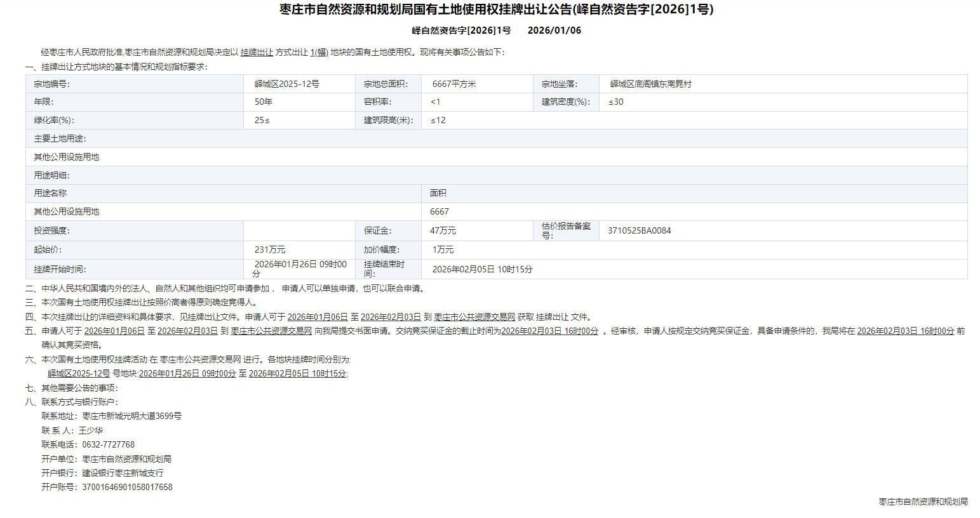Click underlined 峄城区2025-12号 in item 六
Image resolution: width=980 pixels, height=518 pixels.
79,373
